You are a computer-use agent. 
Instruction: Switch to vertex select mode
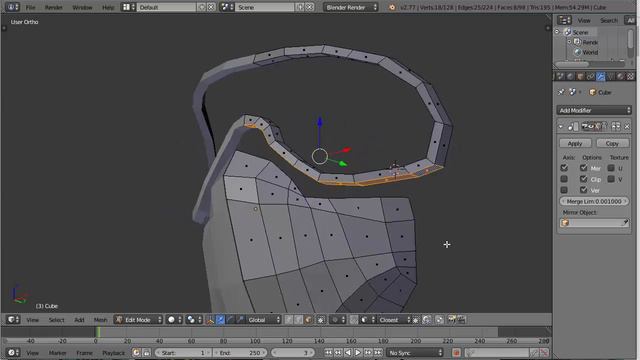pos(289,320)
